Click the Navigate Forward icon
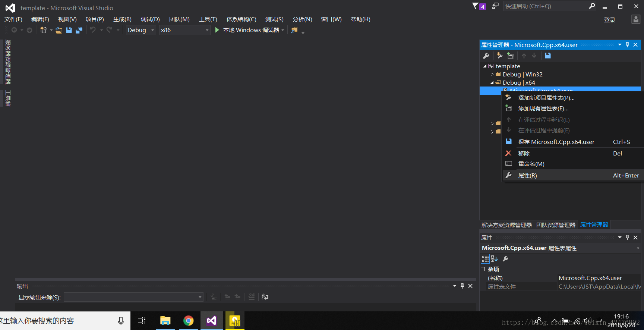644x330 pixels. tap(29, 30)
